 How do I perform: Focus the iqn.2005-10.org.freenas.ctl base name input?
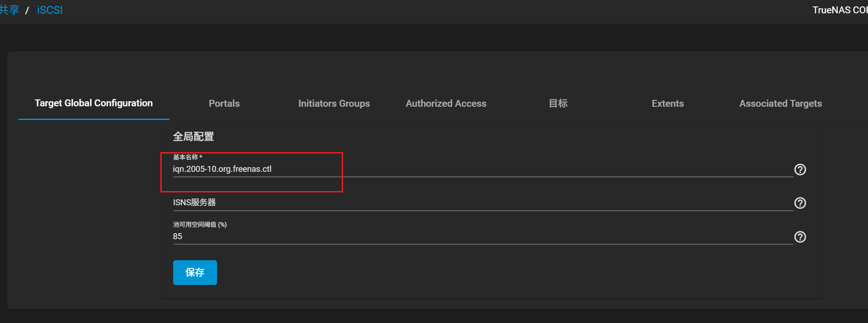(481, 169)
